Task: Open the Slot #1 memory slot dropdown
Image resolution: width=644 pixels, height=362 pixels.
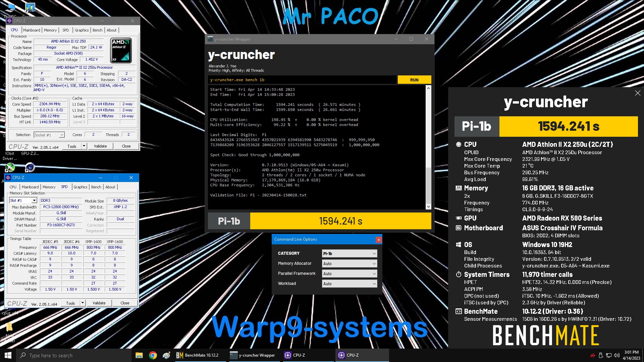Action: [x=23, y=200]
